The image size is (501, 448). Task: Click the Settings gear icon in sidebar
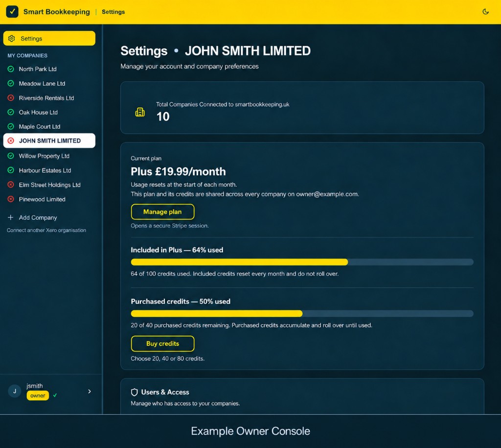[12, 38]
